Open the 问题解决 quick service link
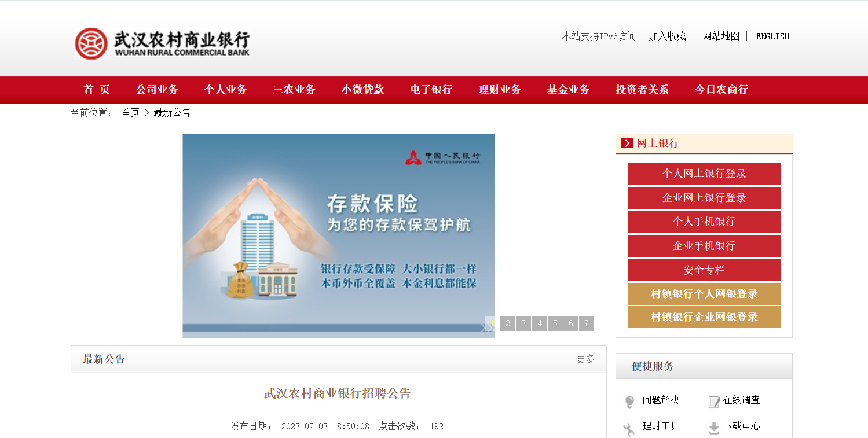Viewport: 868px width, 438px height. coord(661,400)
